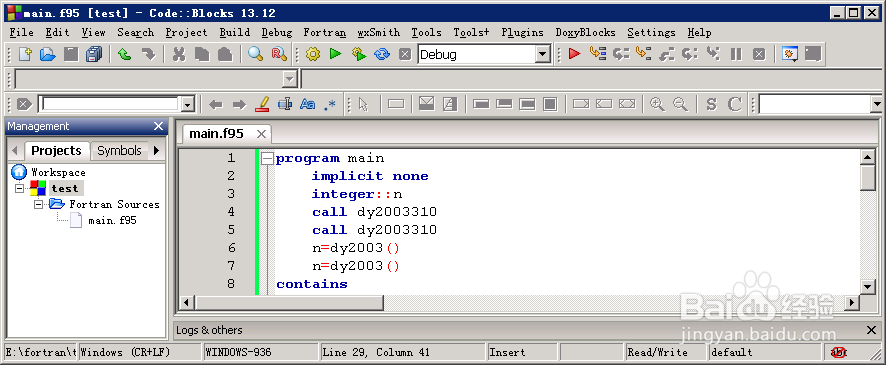Click the Cut scissors icon
Viewport: 886px width, 365px height.
point(179,54)
